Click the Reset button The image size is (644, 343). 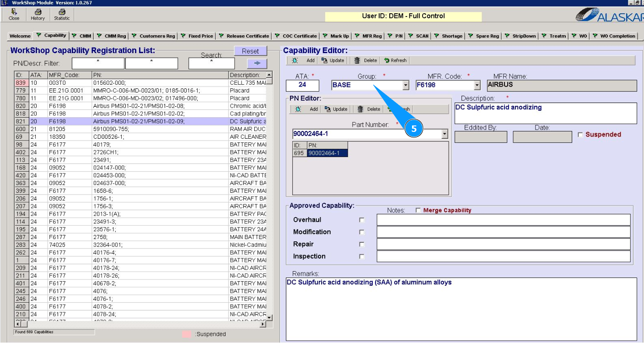tap(250, 51)
